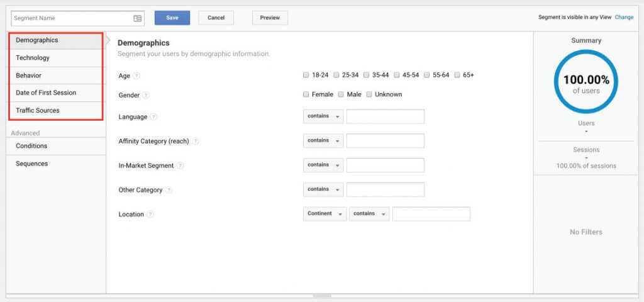Screen dimensions: 644x302
Task: Click the card icon in Segment Name field
Action: 138,18
